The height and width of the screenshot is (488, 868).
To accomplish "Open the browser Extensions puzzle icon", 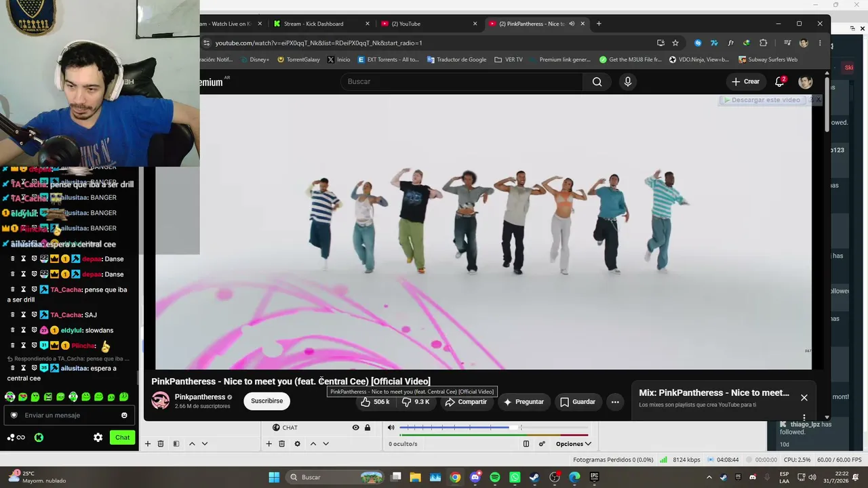I will 763,43.
